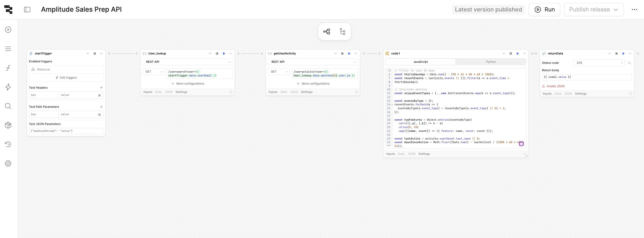Screen dimensions: 644x238
Task: Open User_lookup GET method dropdown
Action: (153, 72)
